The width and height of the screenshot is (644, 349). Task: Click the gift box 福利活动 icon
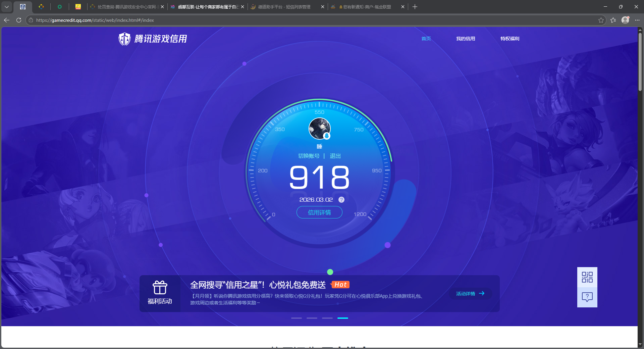(160, 288)
